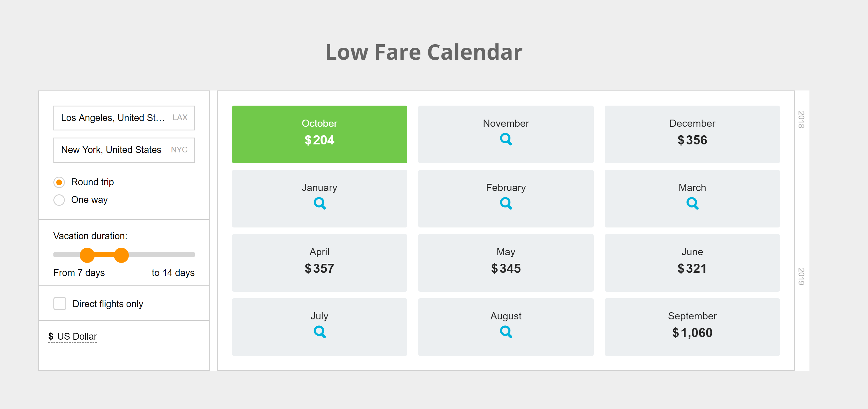Viewport: 868px width, 409px height.
Task: Click the November search magnifier icon
Action: point(506,139)
